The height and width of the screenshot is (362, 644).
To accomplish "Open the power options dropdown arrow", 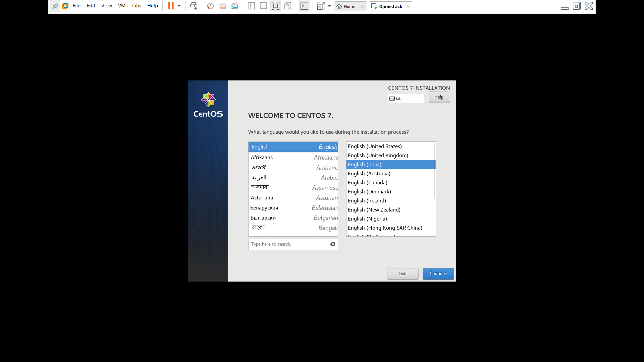I will click(179, 6).
